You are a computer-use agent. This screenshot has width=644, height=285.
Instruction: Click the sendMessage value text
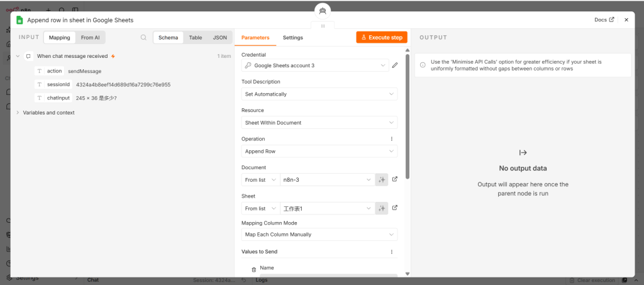pyautogui.click(x=85, y=71)
